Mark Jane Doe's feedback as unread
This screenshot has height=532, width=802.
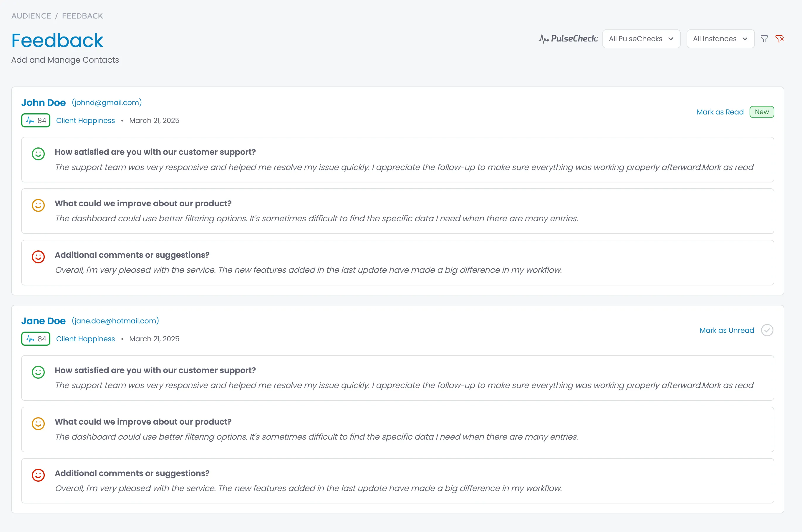coord(727,330)
